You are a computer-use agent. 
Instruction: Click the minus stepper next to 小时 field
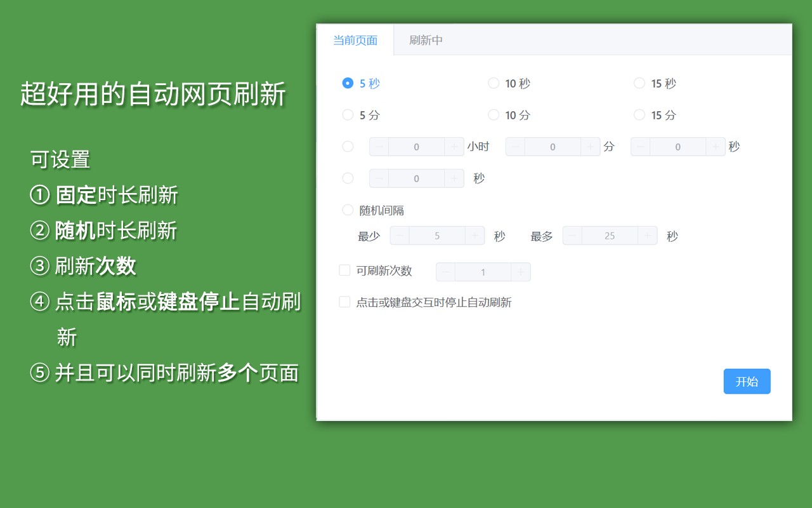(378, 147)
